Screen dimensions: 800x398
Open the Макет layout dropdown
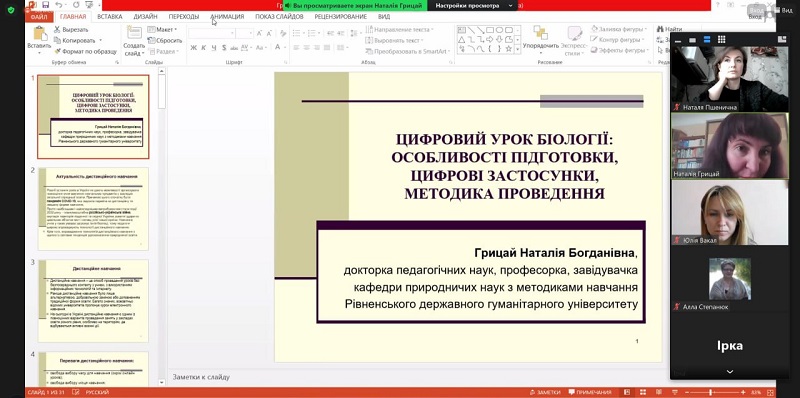[162, 30]
